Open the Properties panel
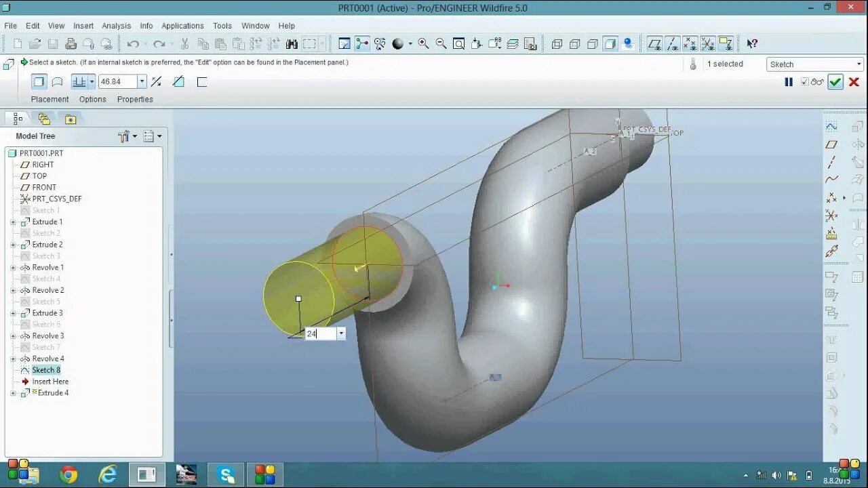868x488 pixels. click(135, 99)
